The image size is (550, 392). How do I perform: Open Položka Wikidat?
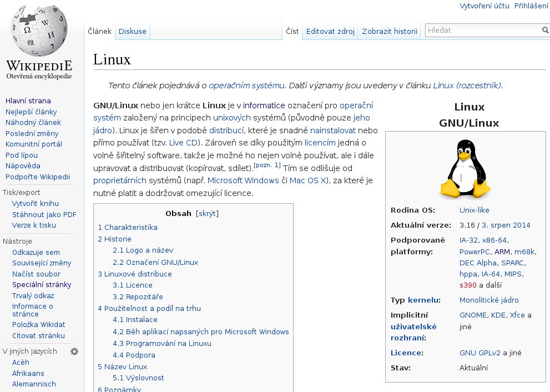click(x=39, y=325)
